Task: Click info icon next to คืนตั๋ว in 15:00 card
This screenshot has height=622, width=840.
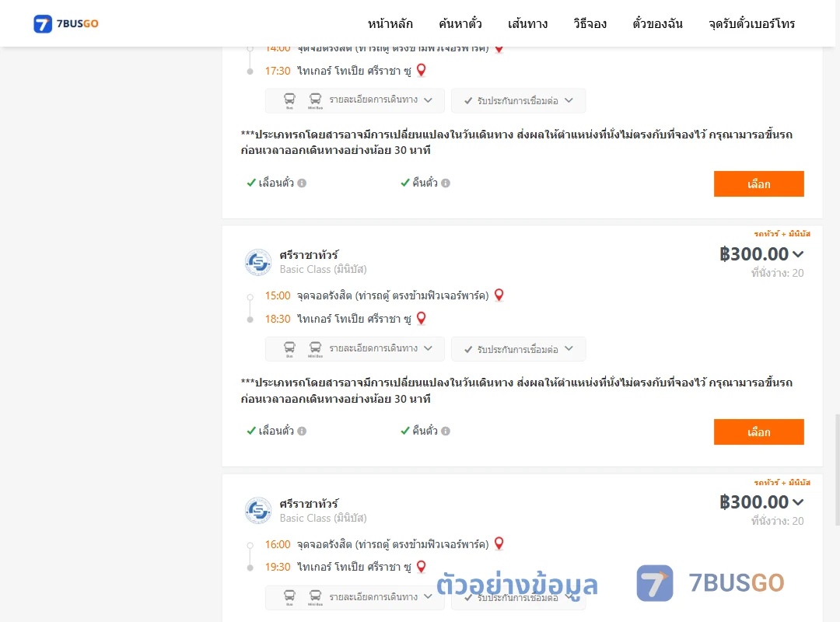Action: click(446, 432)
